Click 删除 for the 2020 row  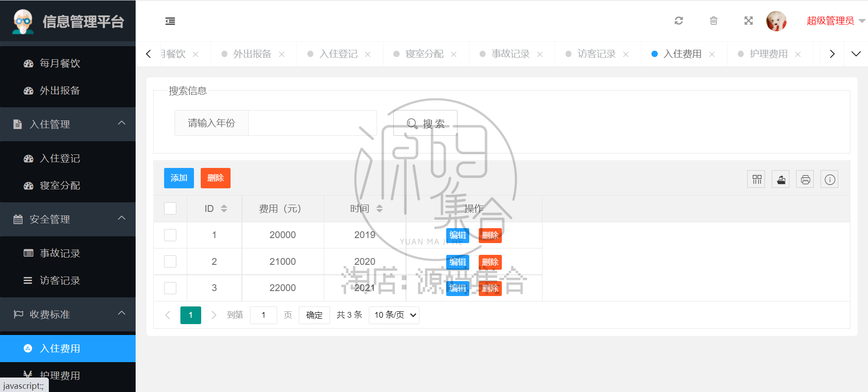[x=490, y=262]
